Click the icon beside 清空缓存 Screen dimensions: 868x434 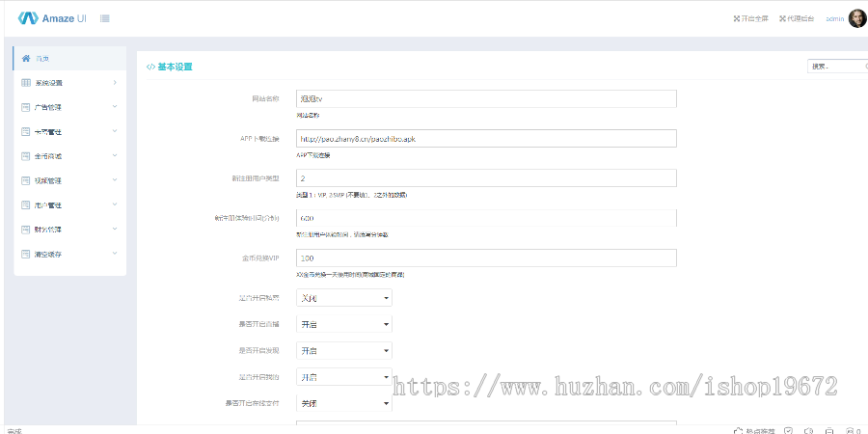coord(25,254)
